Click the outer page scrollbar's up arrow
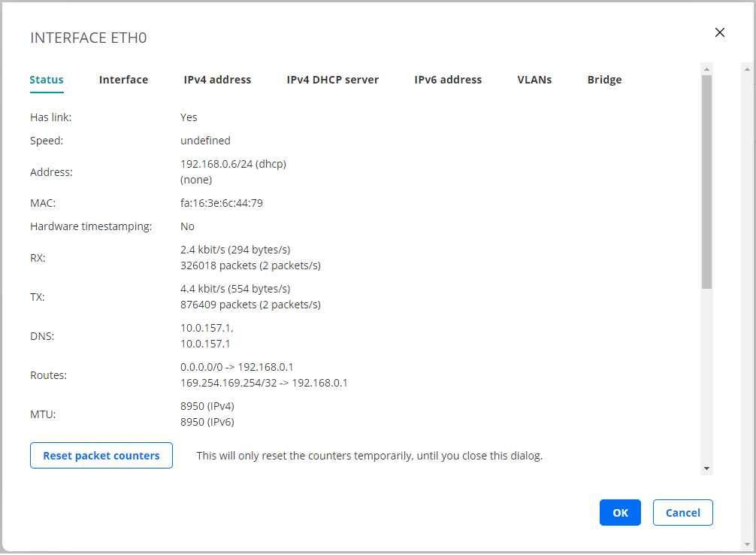Screen dimensions: 756x555 pyautogui.click(x=747, y=69)
